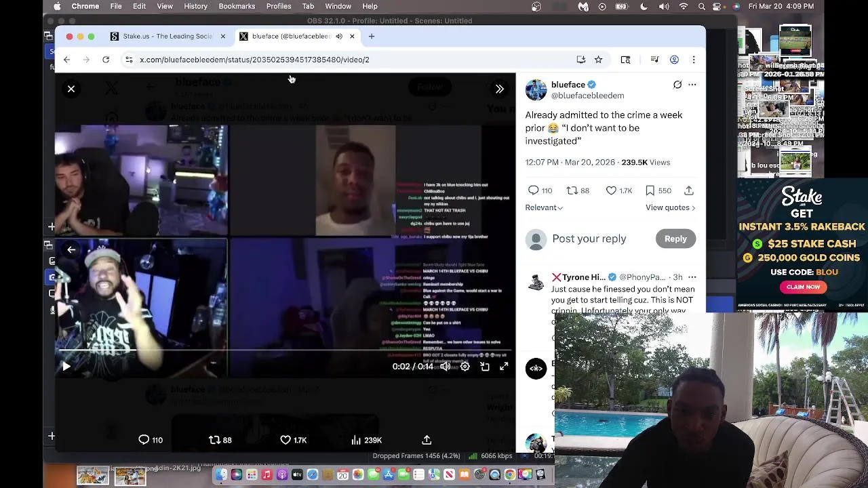This screenshot has width=868, height=488.
Task: Open the History menu
Action: pos(195,6)
